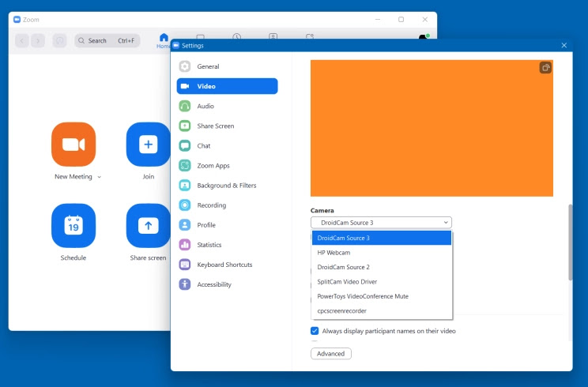Viewport: 588px width, 387px height.
Task: Open Audio settings
Action: coord(228,106)
